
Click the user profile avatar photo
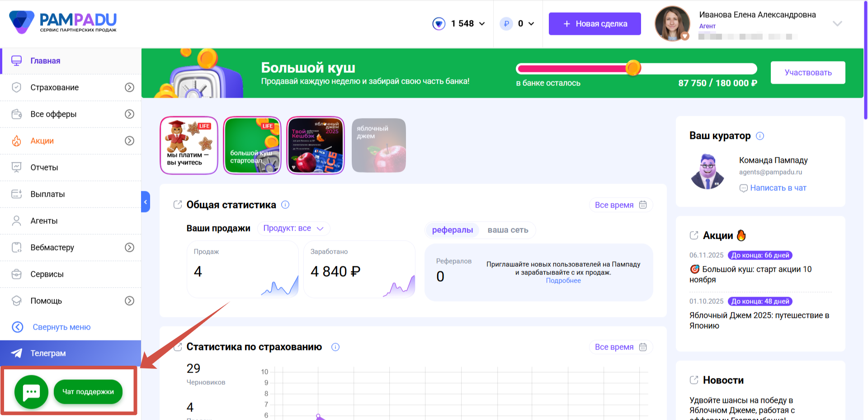point(672,24)
